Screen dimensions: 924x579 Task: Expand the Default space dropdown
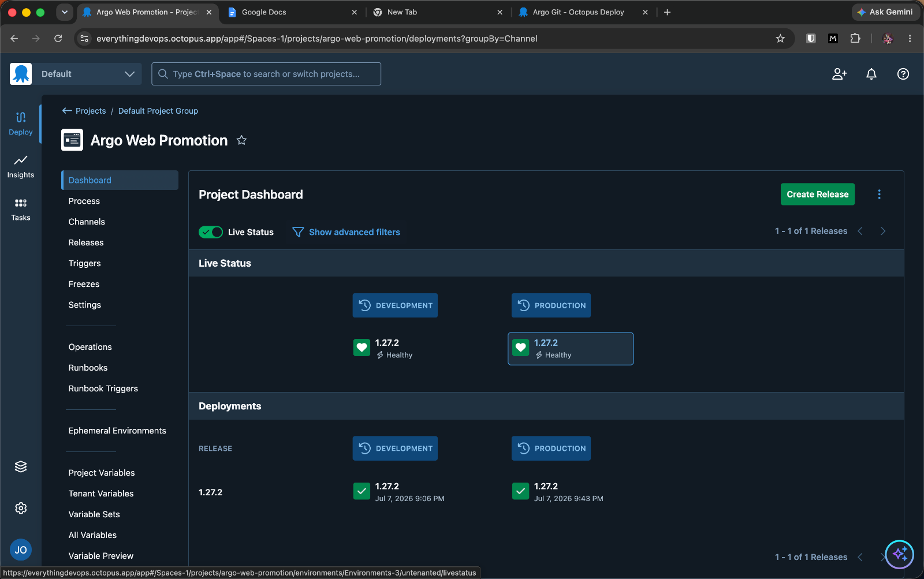pyautogui.click(x=87, y=74)
